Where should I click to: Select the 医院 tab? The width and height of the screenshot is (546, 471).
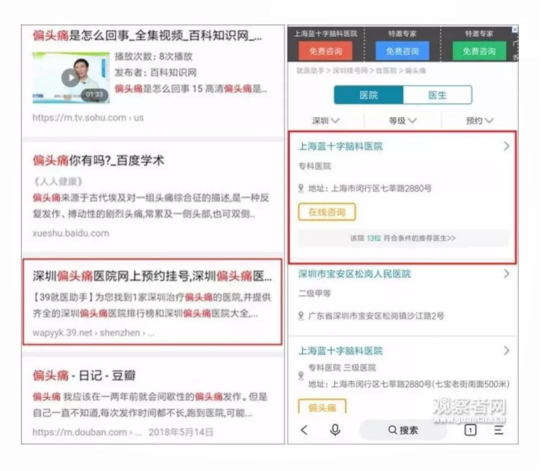(x=368, y=95)
